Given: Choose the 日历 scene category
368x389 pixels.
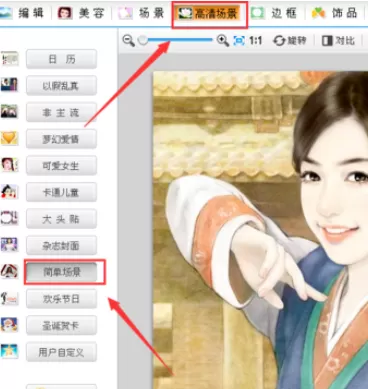Looking at the screenshot, I should [61, 59].
